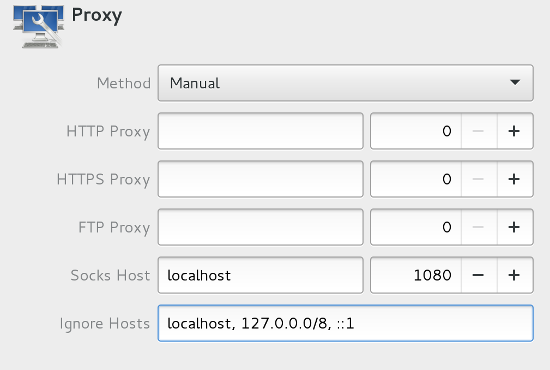Click the Socks Host field containing localhost

[261, 275]
